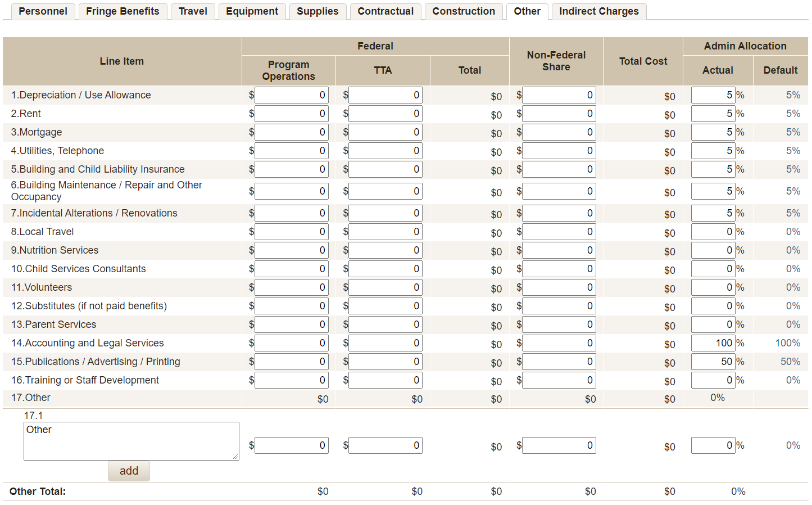812x505 pixels.
Task: Edit Accounting and Legal Services Actual percent
Action: click(713, 343)
